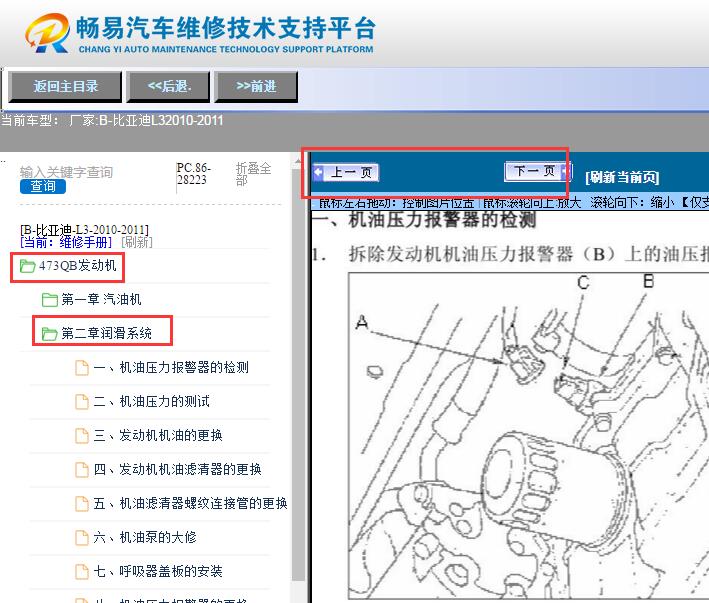Click the [B-比亚迪-L3-2010-2011] title text
Viewport: 709px width, 603px height.
point(84,230)
